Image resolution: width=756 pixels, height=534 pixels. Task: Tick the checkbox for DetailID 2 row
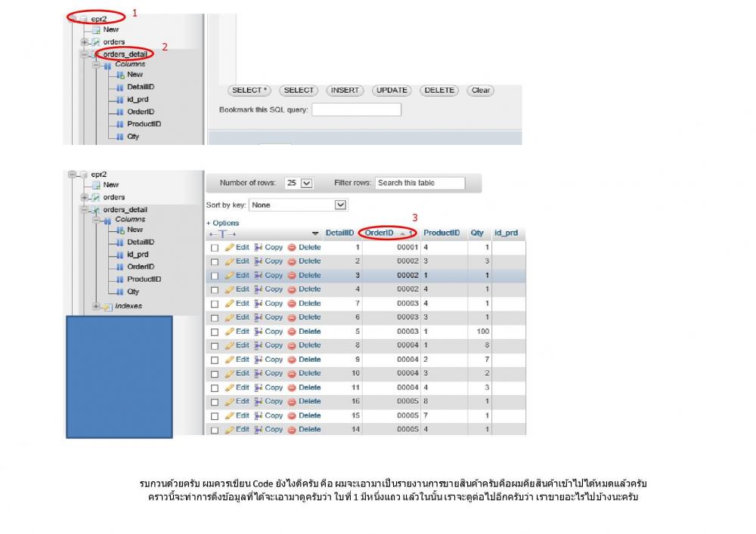tap(215, 262)
